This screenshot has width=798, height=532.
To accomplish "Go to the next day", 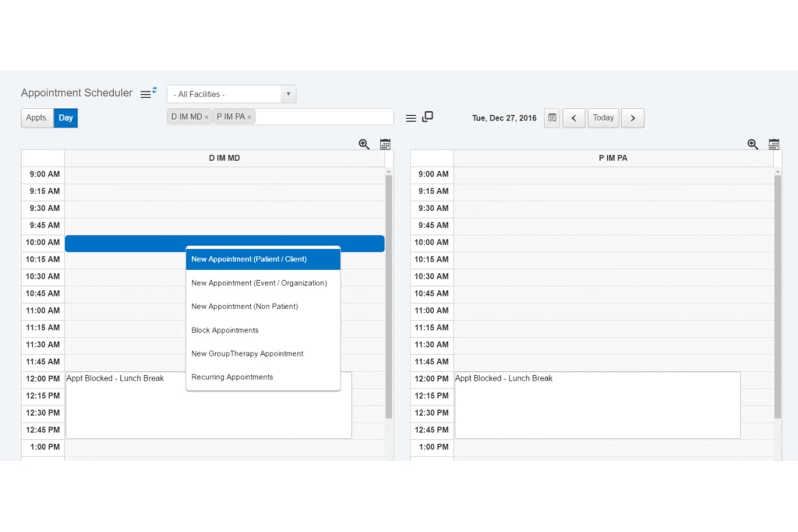I will pyautogui.click(x=632, y=118).
